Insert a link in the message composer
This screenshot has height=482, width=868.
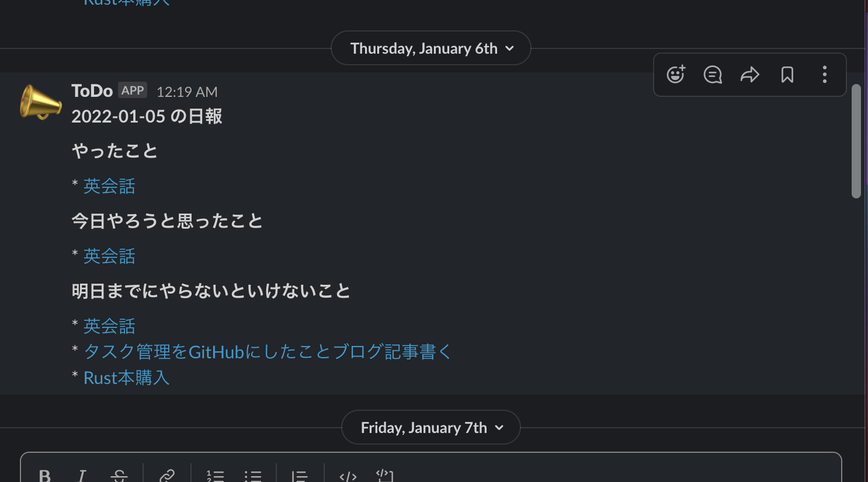(x=167, y=475)
